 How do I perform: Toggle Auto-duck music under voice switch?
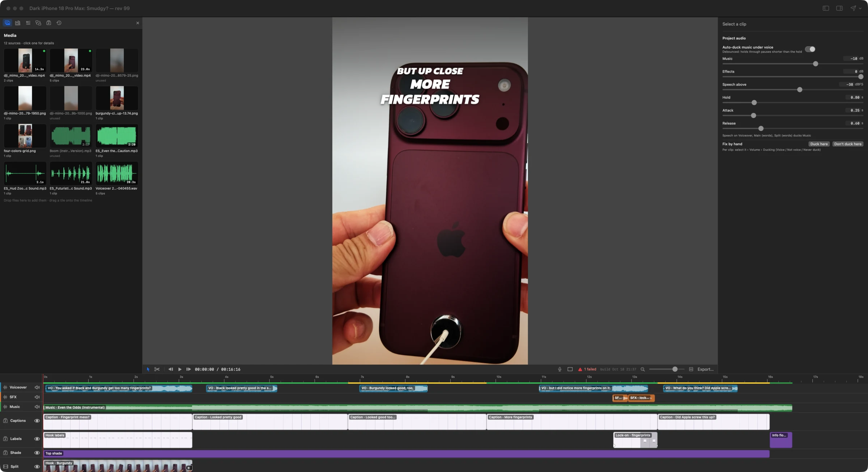tap(810, 49)
